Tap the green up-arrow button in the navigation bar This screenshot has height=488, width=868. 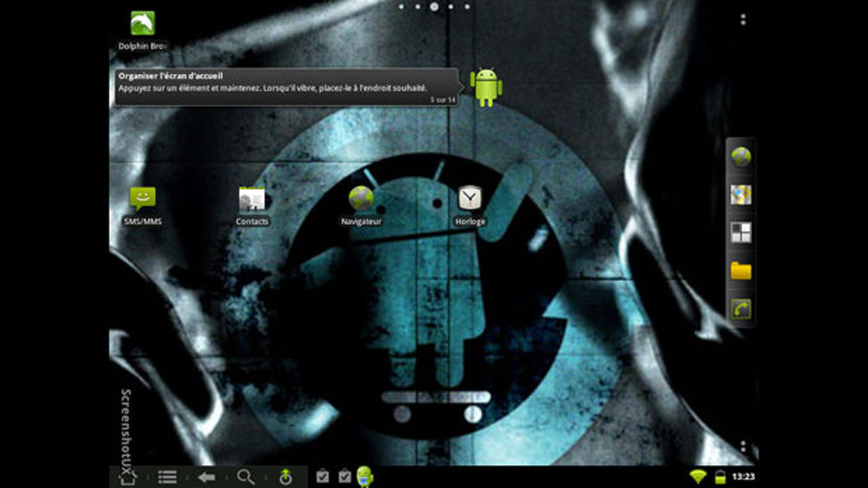click(x=285, y=477)
